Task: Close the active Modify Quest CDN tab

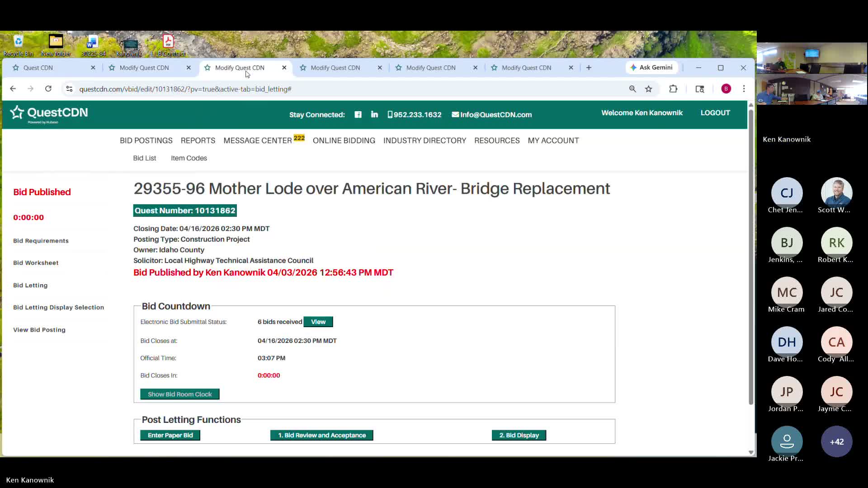Action: click(x=284, y=68)
